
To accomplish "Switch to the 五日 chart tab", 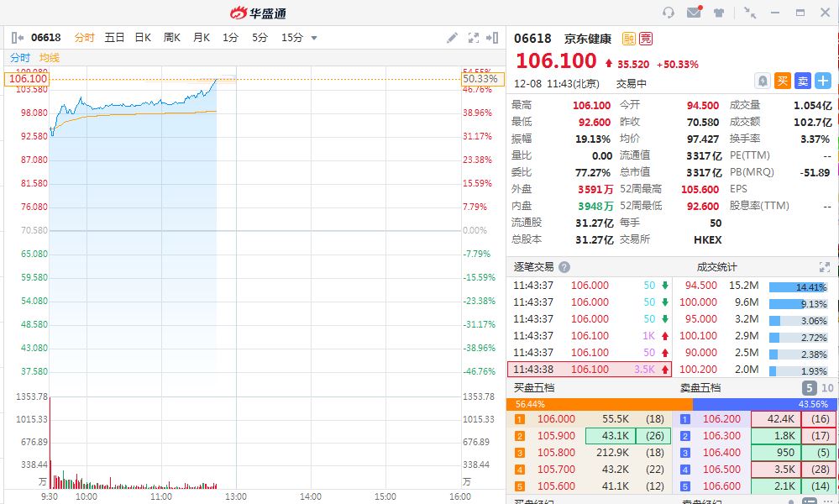I will [114, 38].
